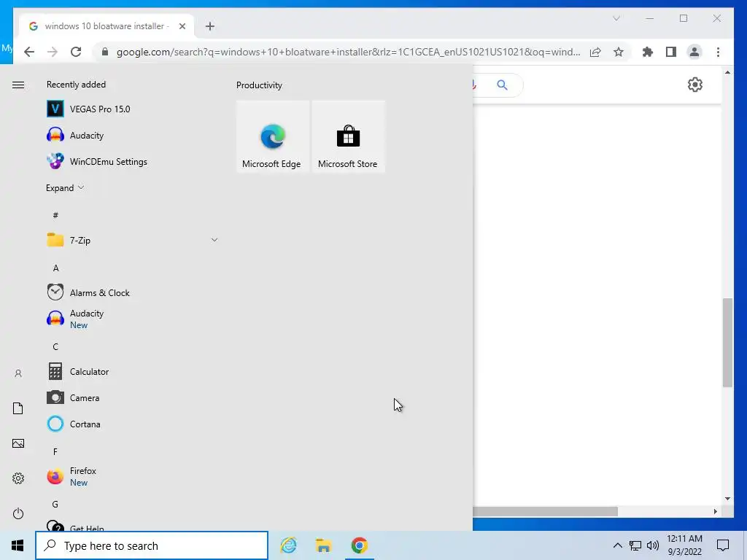747x560 pixels.
Task: Expand Start menu hamburger navigation
Action: [x=18, y=85]
